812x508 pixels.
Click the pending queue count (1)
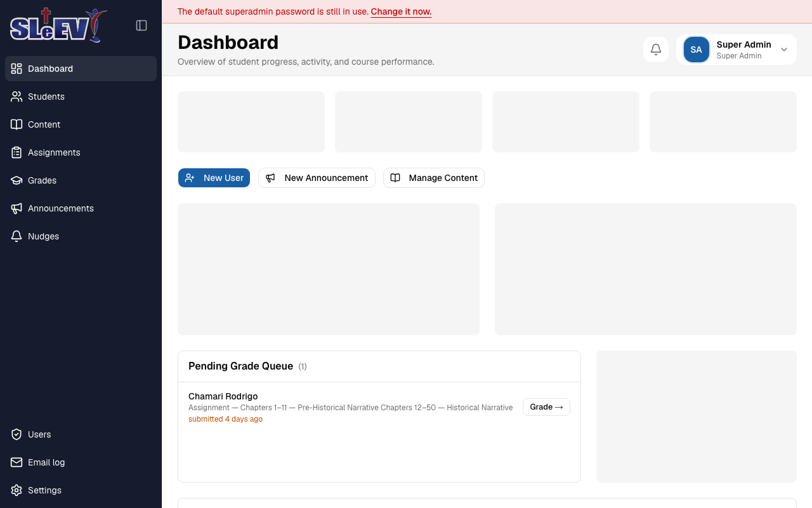303,366
